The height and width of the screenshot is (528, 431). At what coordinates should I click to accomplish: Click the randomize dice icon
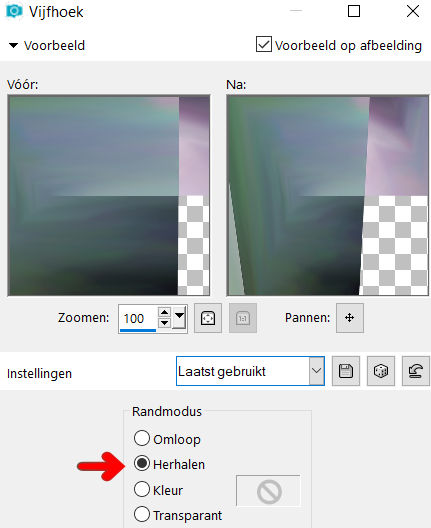[381, 371]
